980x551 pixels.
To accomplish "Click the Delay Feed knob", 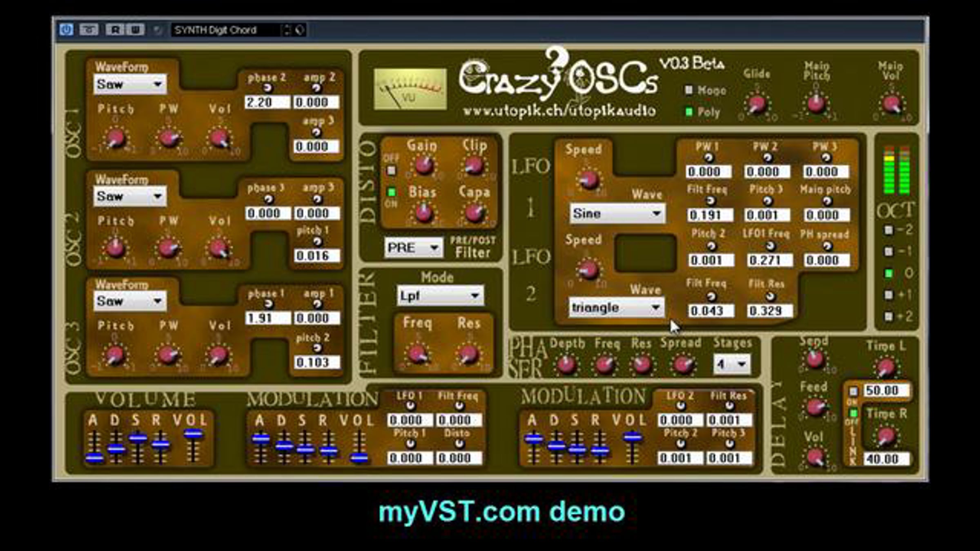I will click(815, 407).
